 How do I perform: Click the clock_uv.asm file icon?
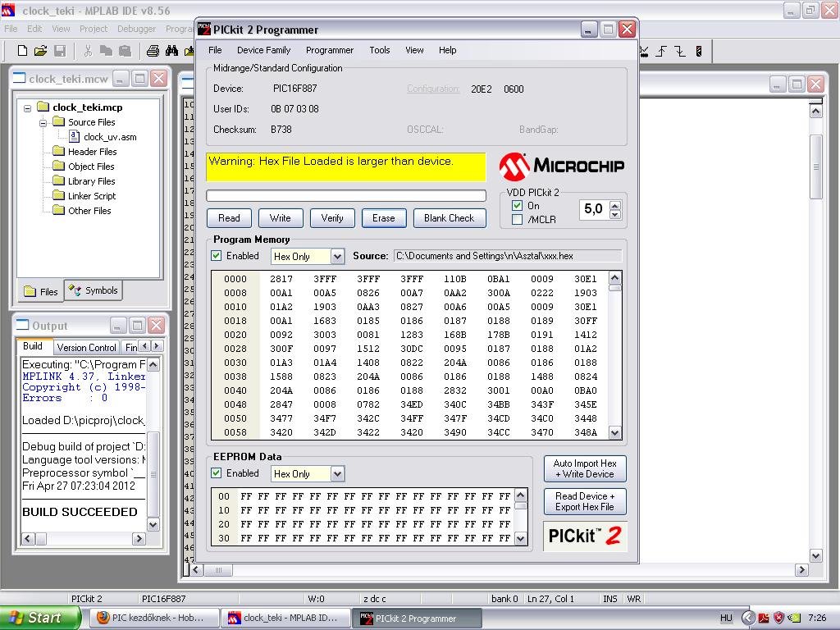[75, 137]
